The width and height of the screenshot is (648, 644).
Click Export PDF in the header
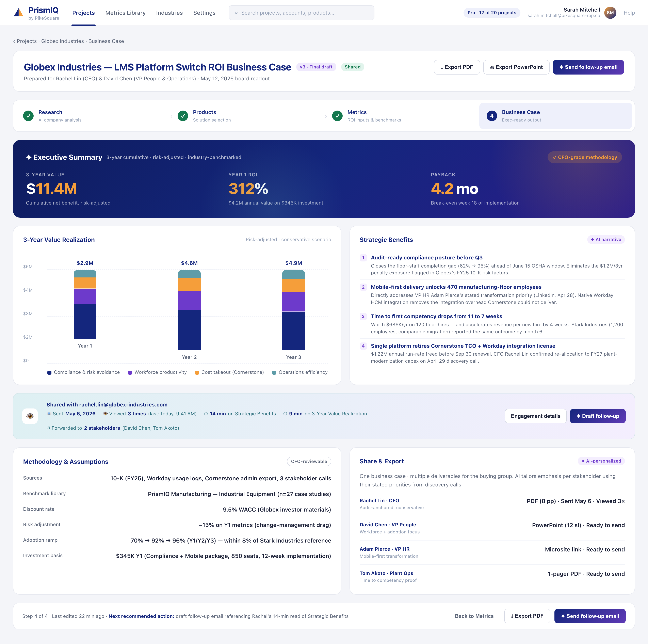457,67
